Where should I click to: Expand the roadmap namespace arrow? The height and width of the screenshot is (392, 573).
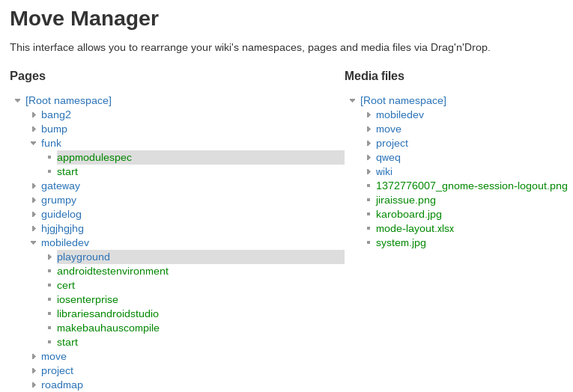click(34, 385)
